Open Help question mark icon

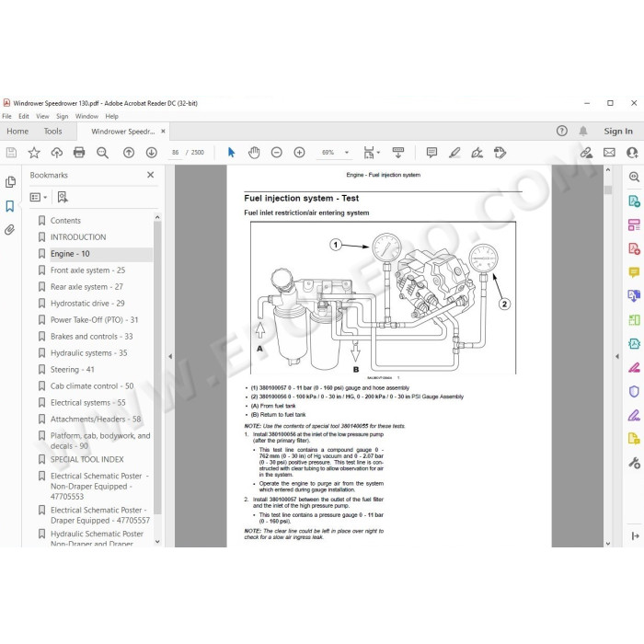point(562,131)
